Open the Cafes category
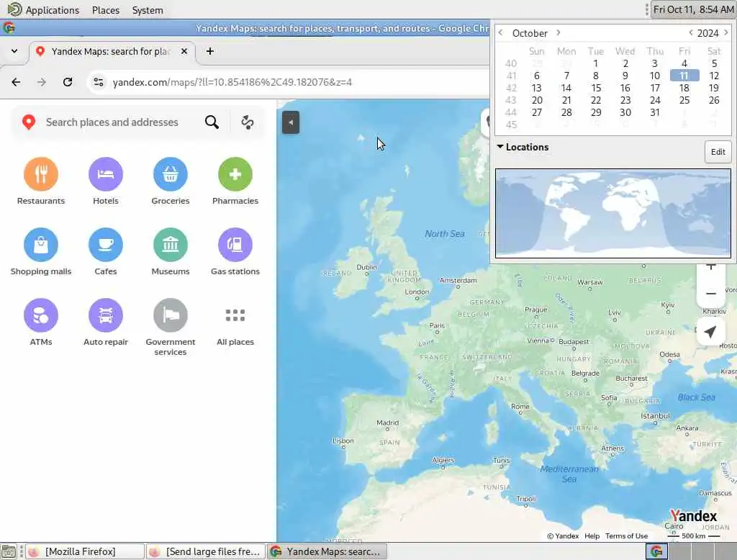Viewport: 737px width, 560px height. tap(105, 251)
